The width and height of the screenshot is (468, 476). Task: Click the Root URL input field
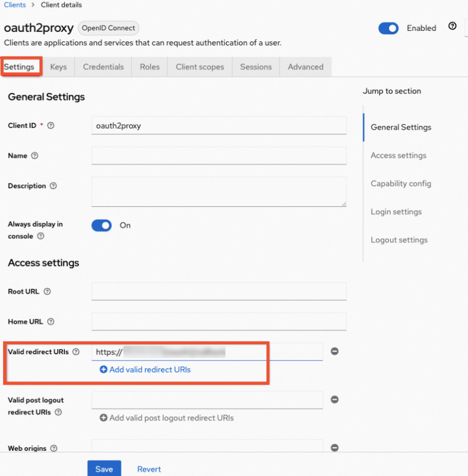pyautogui.click(x=219, y=292)
